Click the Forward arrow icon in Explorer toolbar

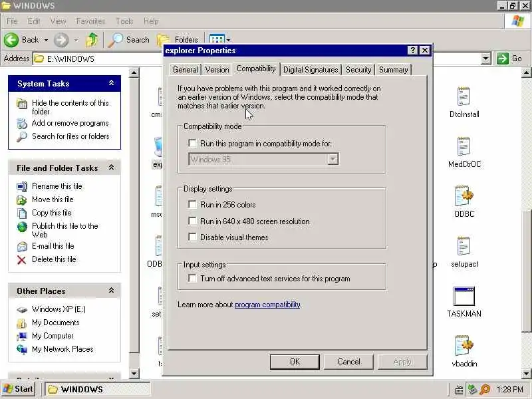61,40
